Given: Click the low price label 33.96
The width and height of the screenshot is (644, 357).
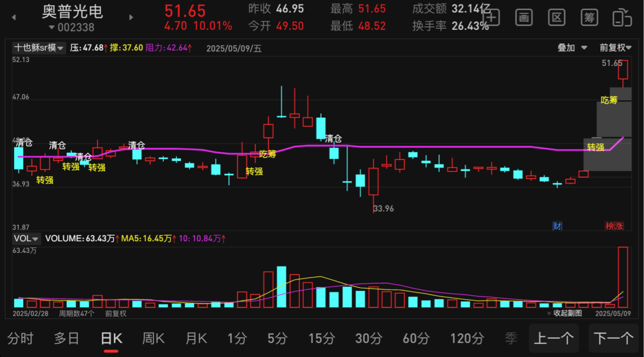Looking at the screenshot, I should pyautogui.click(x=383, y=209).
